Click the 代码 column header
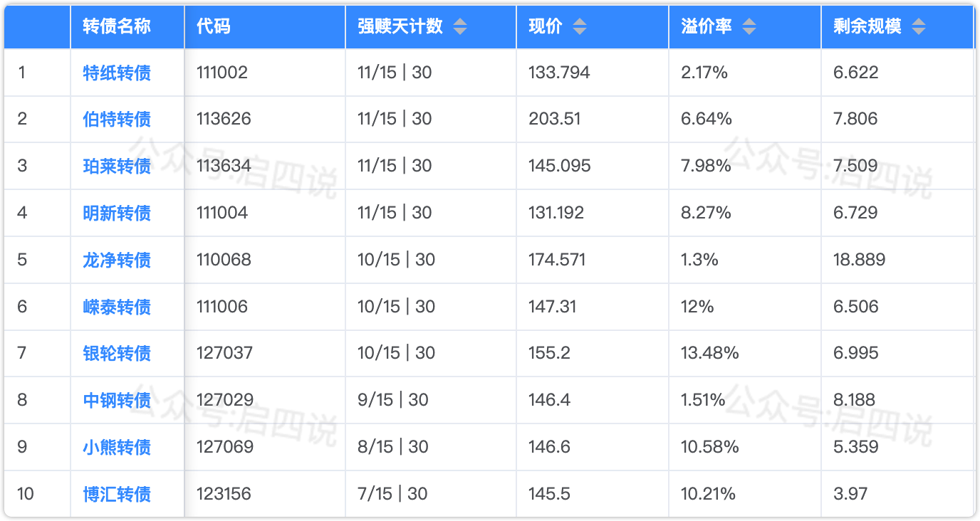Image resolution: width=980 pixels, height=521 pixels. [x=214, y=27]
